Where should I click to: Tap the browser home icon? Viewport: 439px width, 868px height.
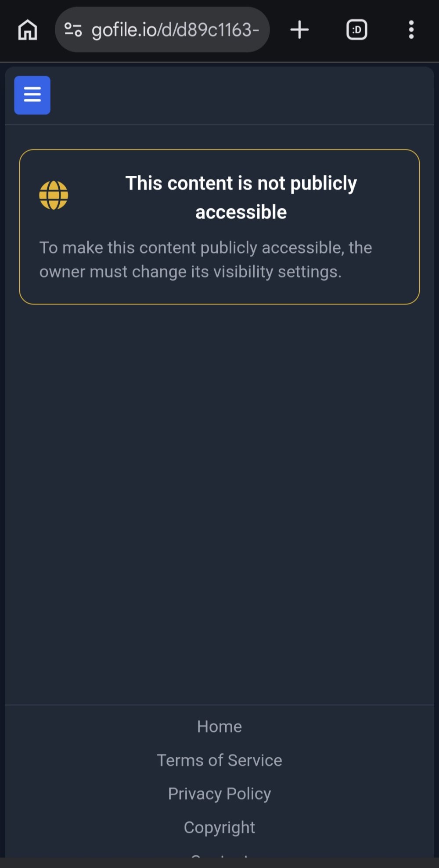[28, 30]
